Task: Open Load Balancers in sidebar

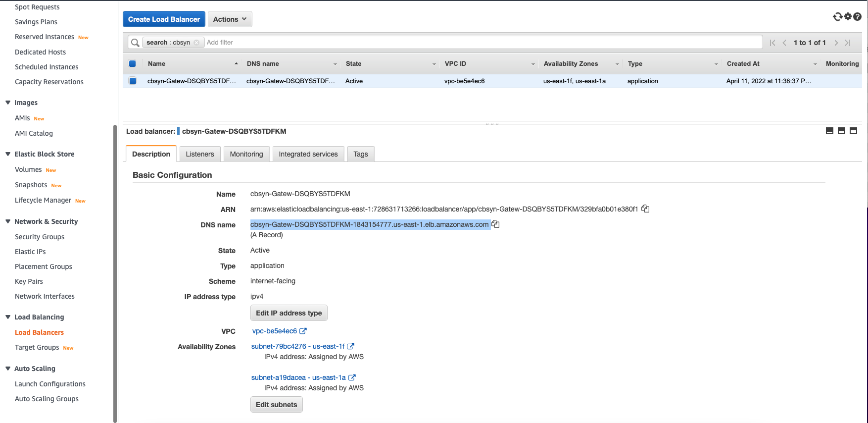Action: click(39, 332)
